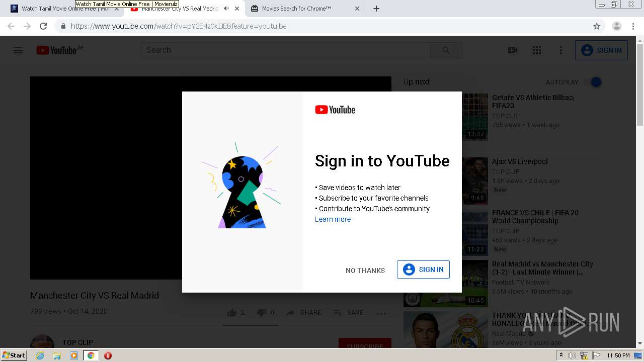644x362 pixels.
Task: Open the media player taskbar icon
Action: coord(74,355)
